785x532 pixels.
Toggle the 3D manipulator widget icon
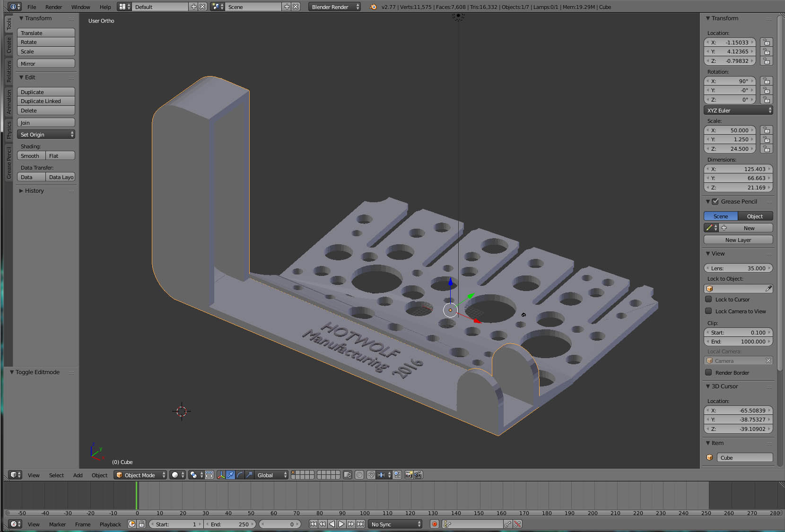pyautogui.click(x=221, y=475)
